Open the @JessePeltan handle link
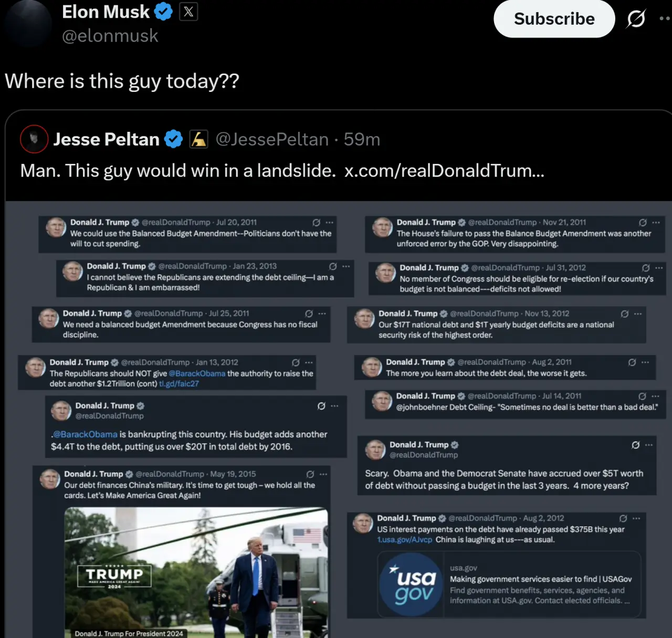 272,139
